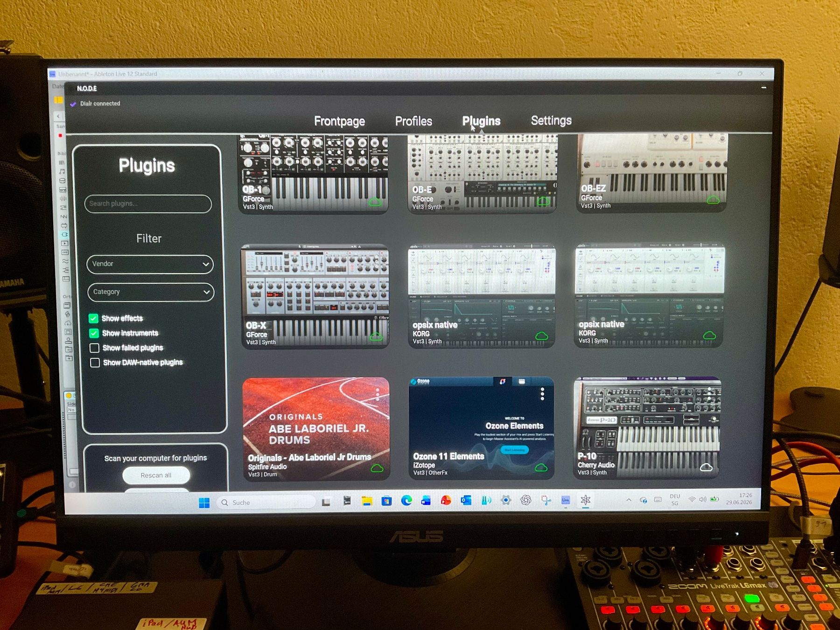Viewport: 840px width, 630px height.
Task: Click cloud icon on Ozone 11 Elements card
Action: pos(541,467)
